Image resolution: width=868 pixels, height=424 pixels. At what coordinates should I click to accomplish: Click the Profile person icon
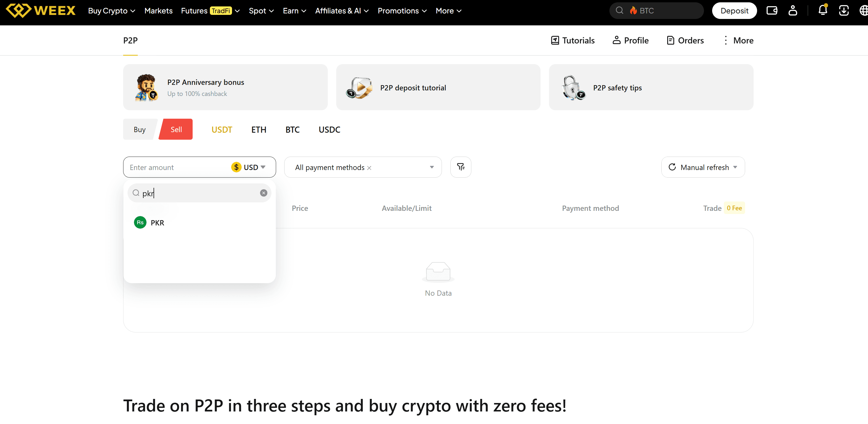(616, 40)
